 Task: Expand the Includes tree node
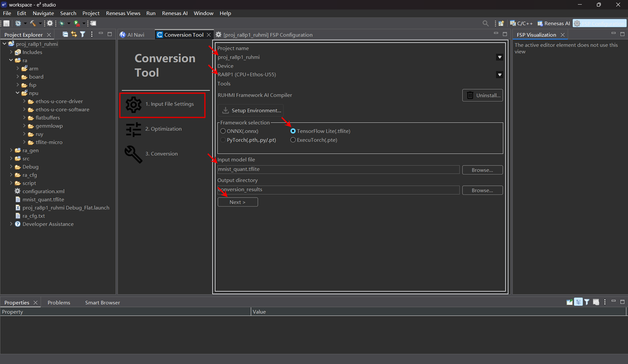(x=11, y=52)
